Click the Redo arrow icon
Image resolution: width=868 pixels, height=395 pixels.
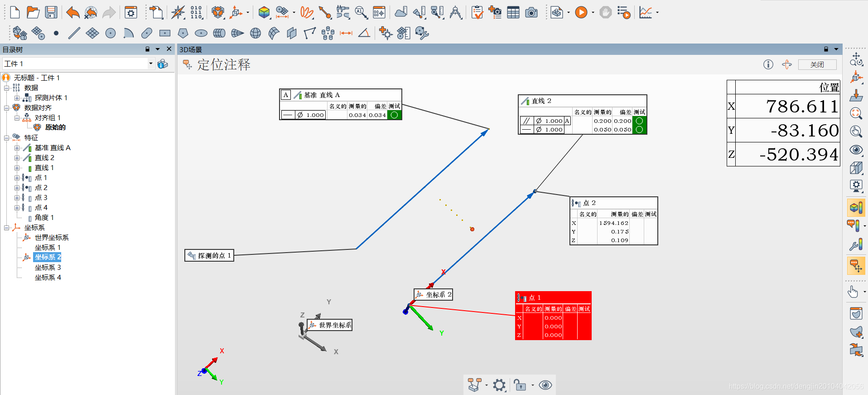click(109, 12)
